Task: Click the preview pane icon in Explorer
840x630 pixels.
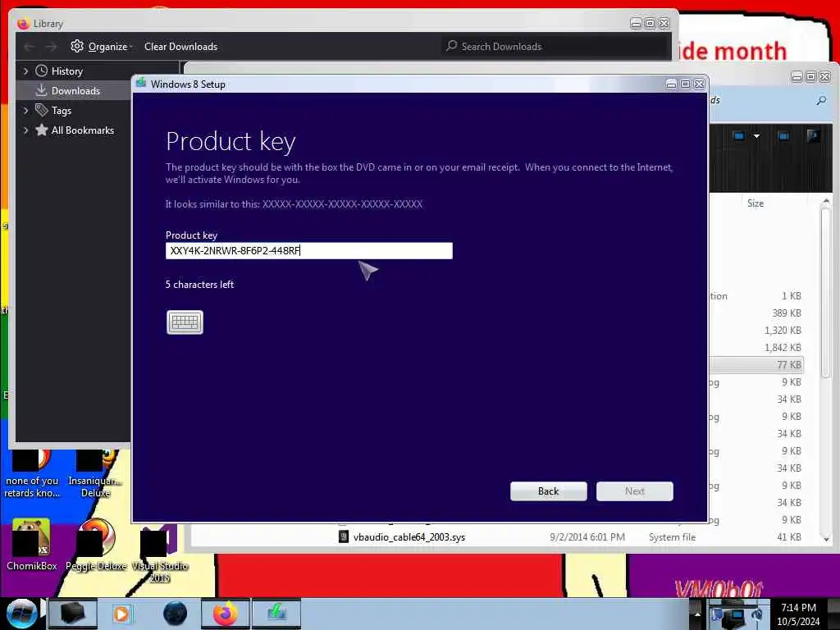Action: [x=783, y=136]
